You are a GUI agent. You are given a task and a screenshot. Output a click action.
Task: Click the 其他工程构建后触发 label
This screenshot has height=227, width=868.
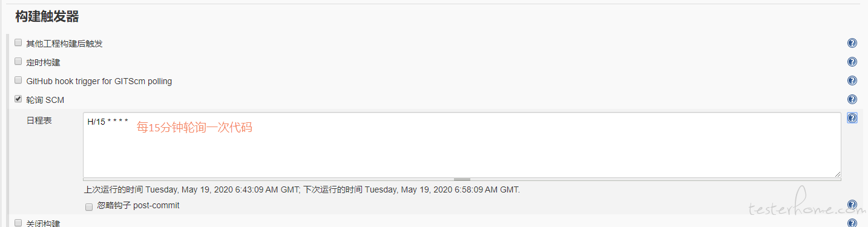pos(64,44)
